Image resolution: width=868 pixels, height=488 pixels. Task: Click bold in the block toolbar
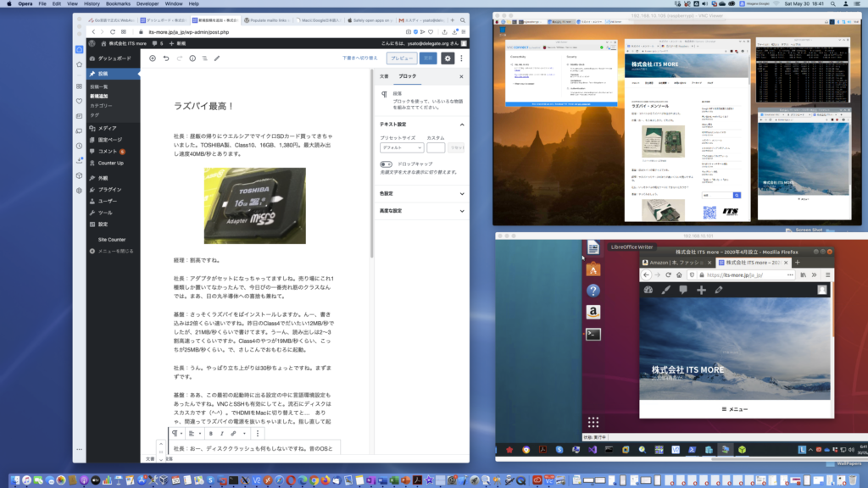(209, 433)
